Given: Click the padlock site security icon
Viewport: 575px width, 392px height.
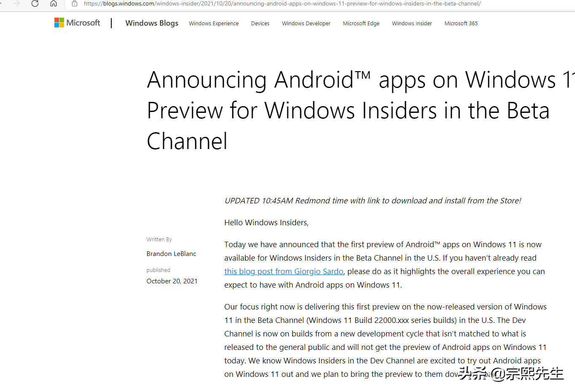Looking at the screenshot, I should [75, 3].
